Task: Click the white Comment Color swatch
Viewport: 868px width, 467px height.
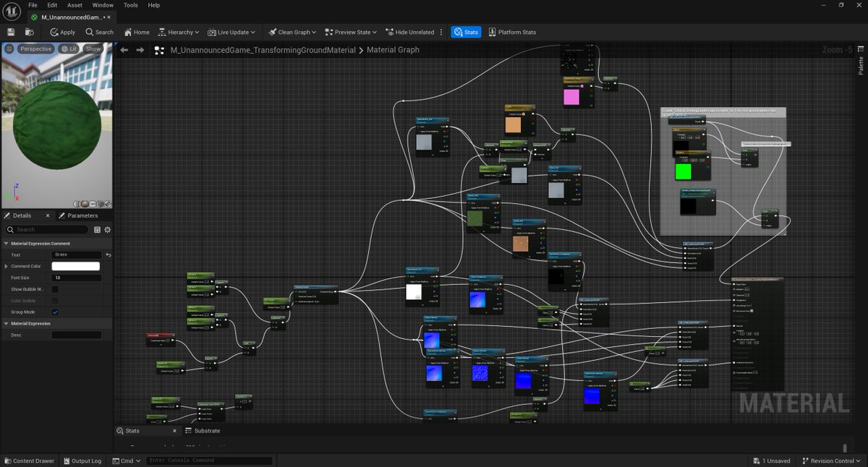Action: pyautogui.click(x=76, y=266)
